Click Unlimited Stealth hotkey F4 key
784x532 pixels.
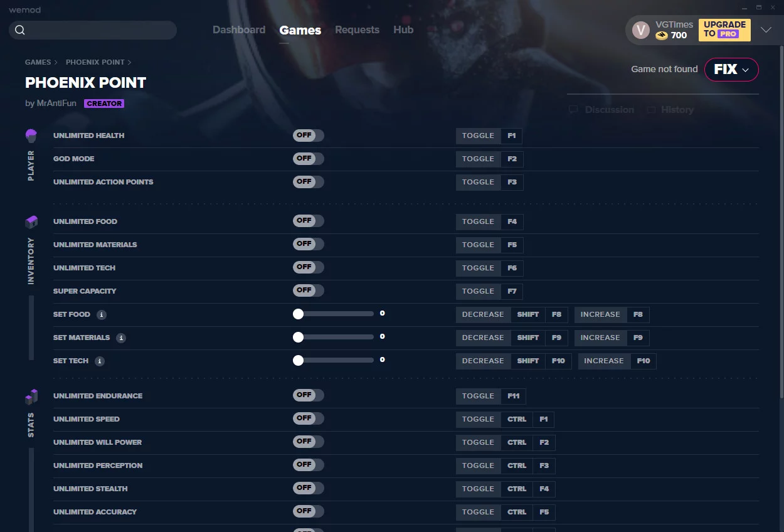[x=544, y=489]
